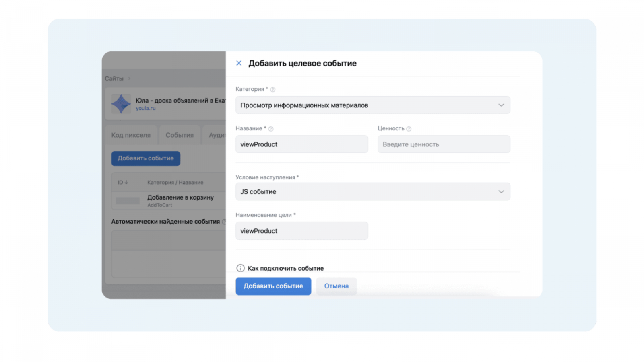Close the add target event dialog
Viewport: 644px width, 362px height.
(239, 63)
